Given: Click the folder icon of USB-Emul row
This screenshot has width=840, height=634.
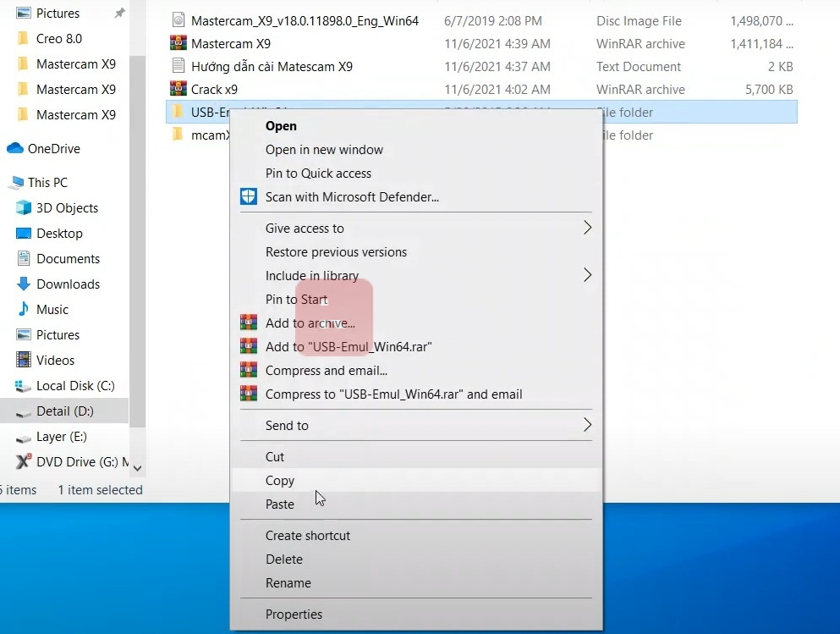Looking at the screenshot, I should (178, 112).
